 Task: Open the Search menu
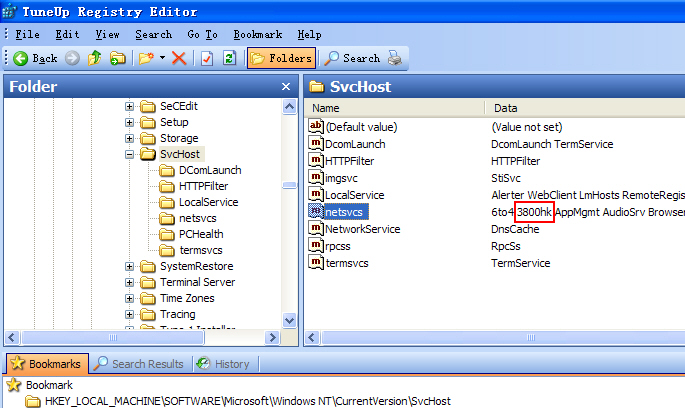[153, 35]
